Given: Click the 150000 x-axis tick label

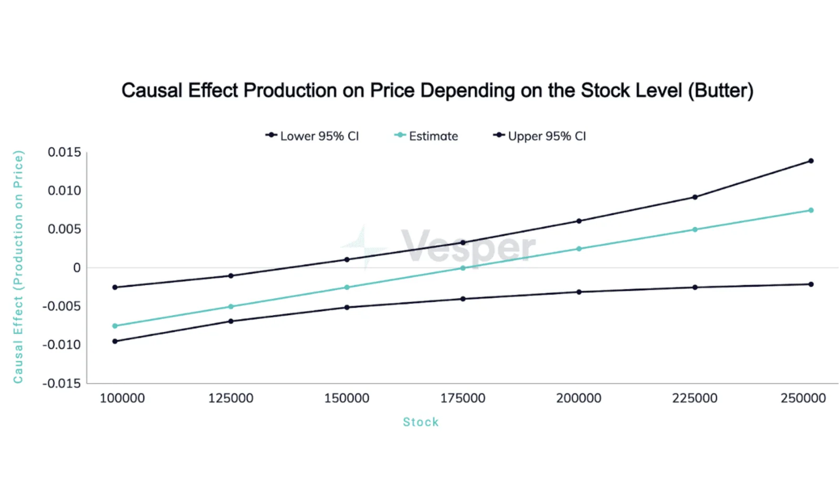Looking at the screenshot, I should (x=346, y=398).
